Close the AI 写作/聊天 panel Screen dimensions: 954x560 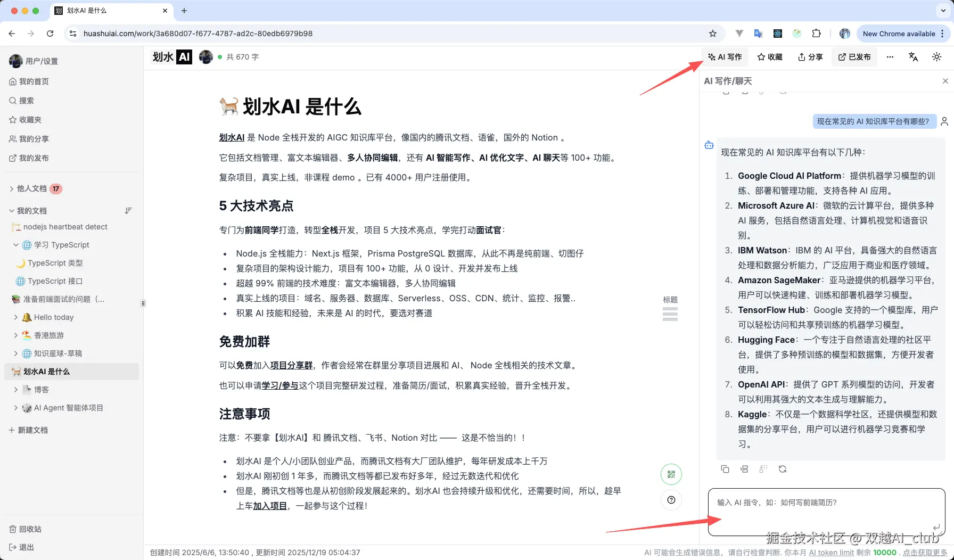coord(945,81)
